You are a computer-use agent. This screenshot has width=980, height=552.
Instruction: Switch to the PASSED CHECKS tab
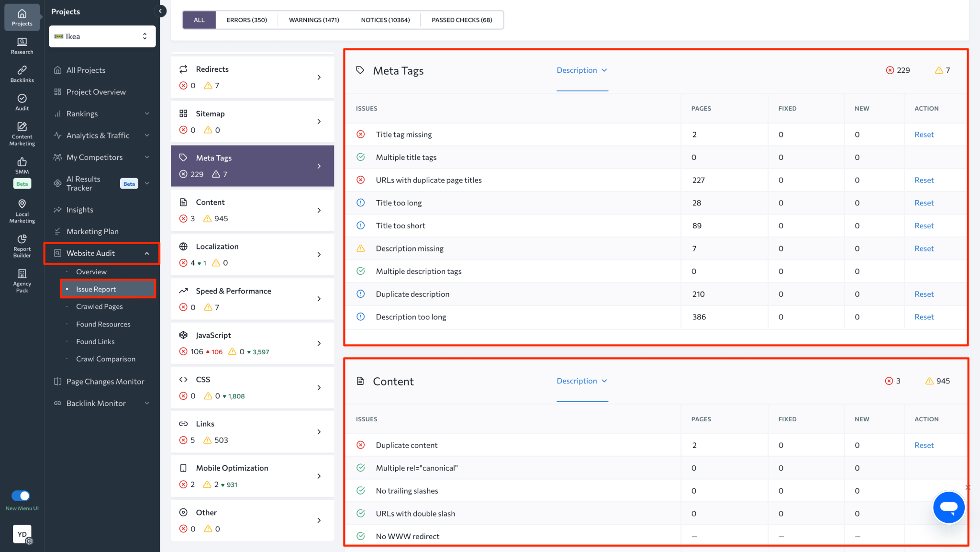pos(461,20)
